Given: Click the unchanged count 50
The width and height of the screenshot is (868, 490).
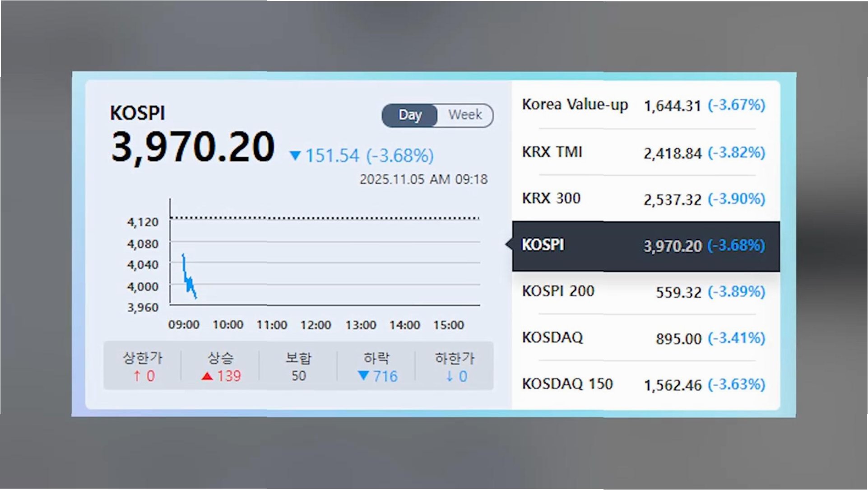Looking at the screenshot, I should (298, 376).
